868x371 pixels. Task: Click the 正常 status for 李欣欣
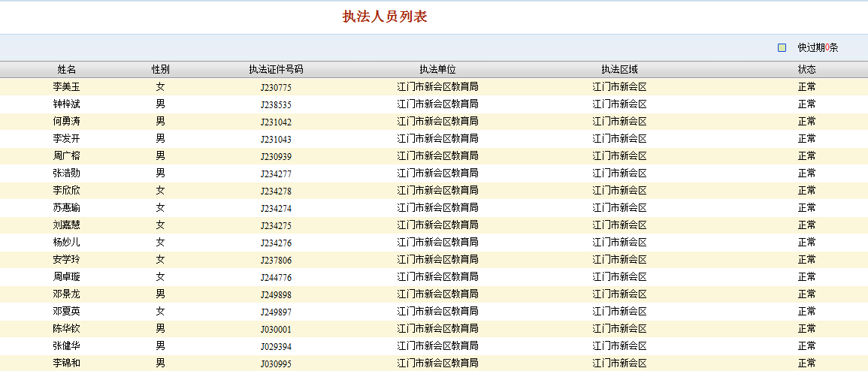(x=806, y=190)
